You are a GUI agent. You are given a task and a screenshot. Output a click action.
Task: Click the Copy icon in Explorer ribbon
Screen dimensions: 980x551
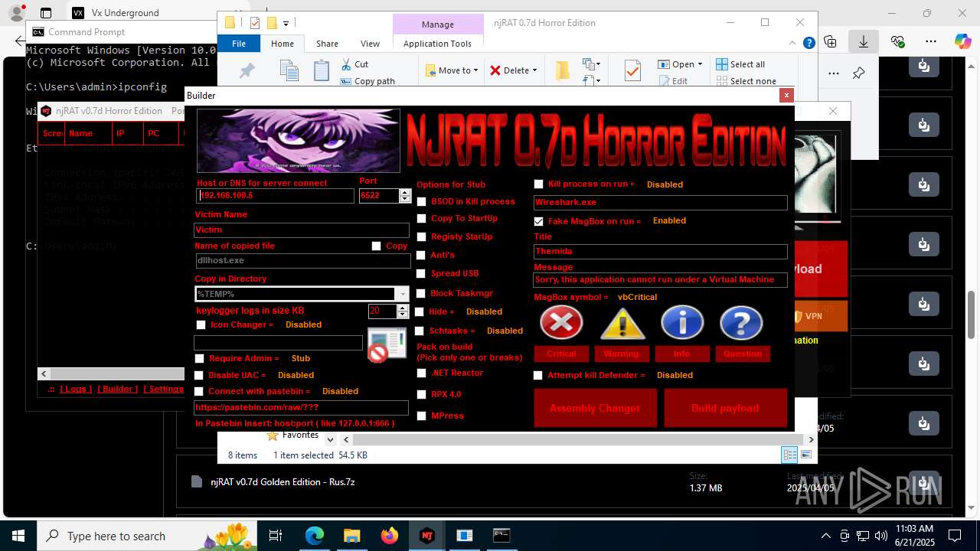(x=289, y=71)
